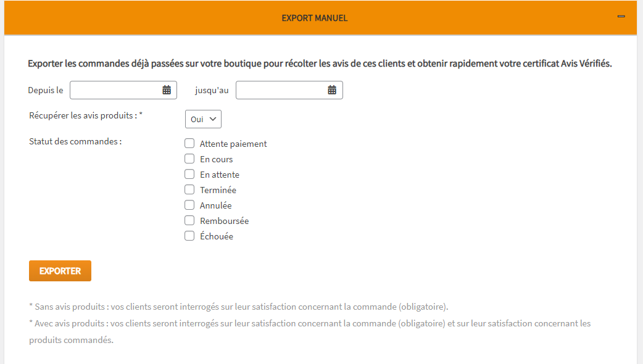Enable the En attente order status

click(x=189, y=175)
